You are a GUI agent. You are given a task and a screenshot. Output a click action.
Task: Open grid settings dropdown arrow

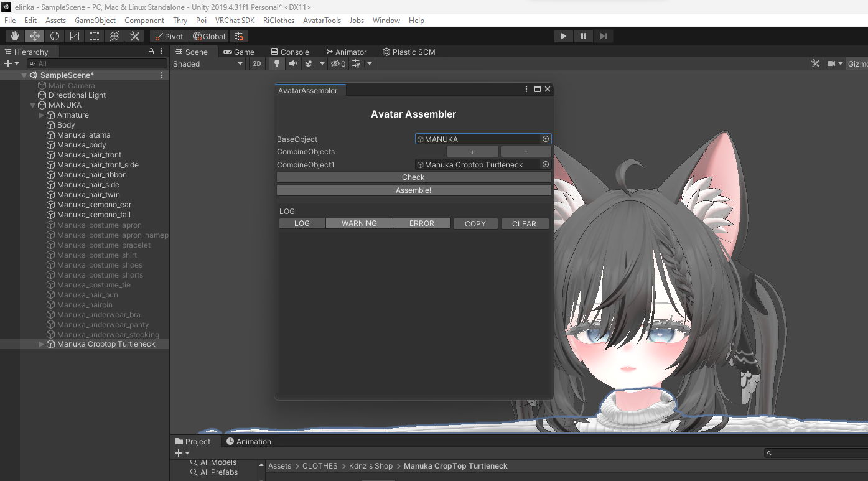pyautogui.click(x=369, y=63)
